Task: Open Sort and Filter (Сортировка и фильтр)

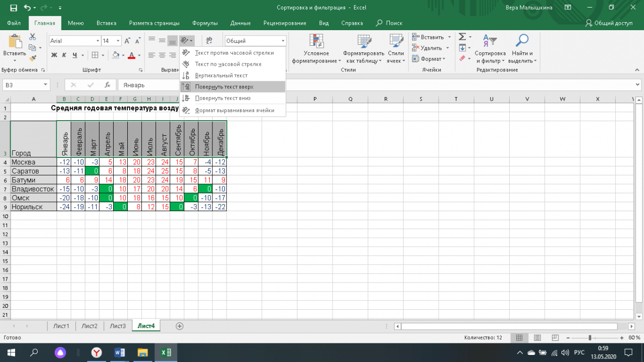Action: coord(490,49)
